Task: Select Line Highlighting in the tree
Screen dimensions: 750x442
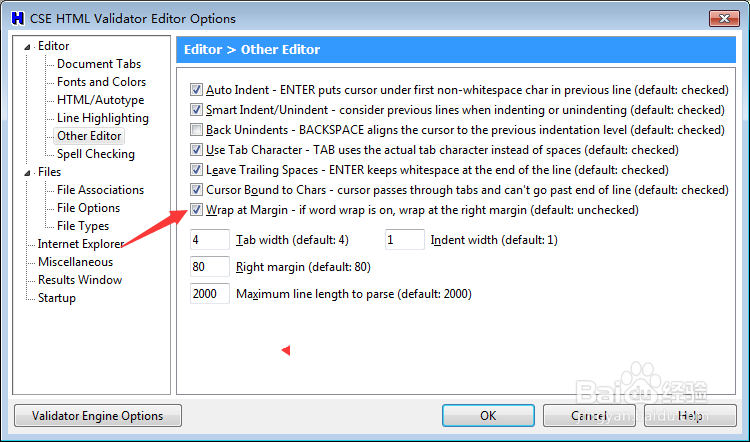Action: 102,118
